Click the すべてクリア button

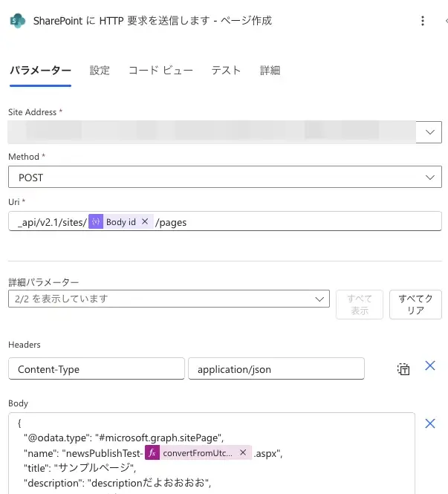pyautogui.click(x=415, y=305)
